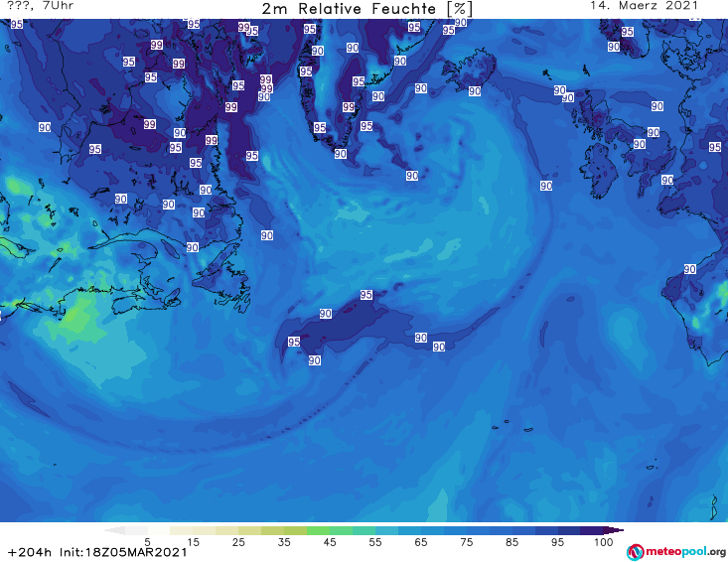Viewport: 728px width, 562px height.
Task: Click the legend value 15
Action: 193,542
